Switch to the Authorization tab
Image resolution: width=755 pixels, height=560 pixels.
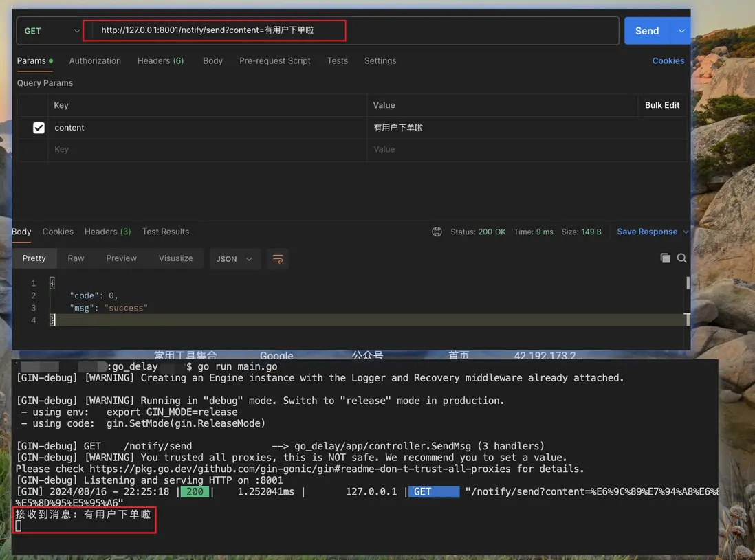[x=95, y=61]
